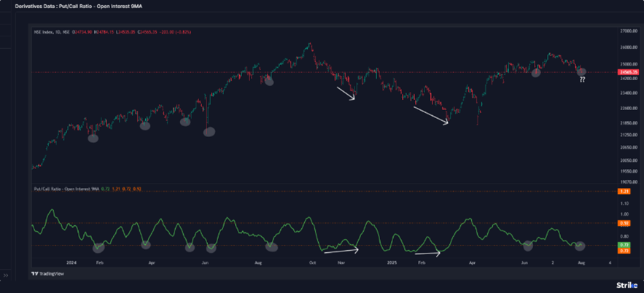
Task: Click the NSE Index symbol legend
Action: 50,31
